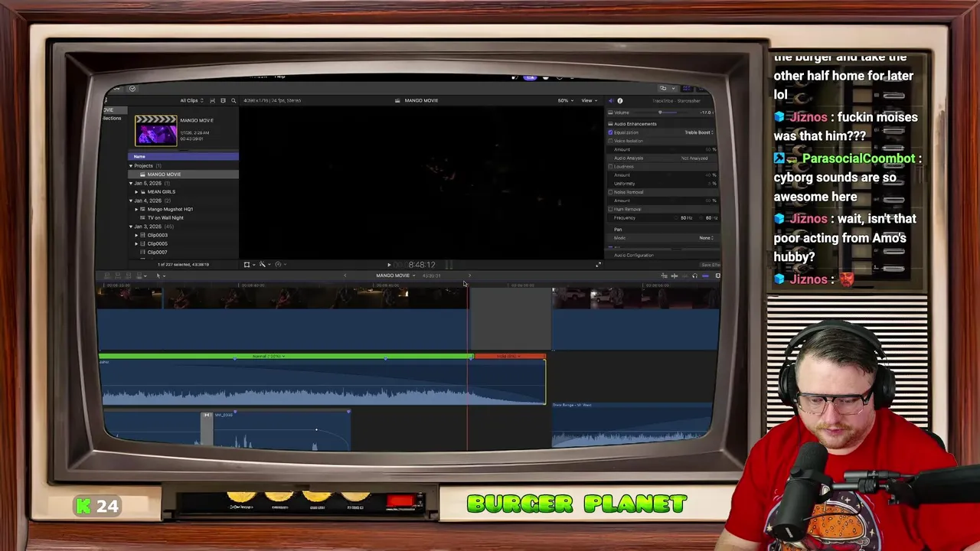The width and height of the screenshot is (980, 551).
Task: Collapse the Jan 4, 2026 group
Action: [x=131, y=201]
